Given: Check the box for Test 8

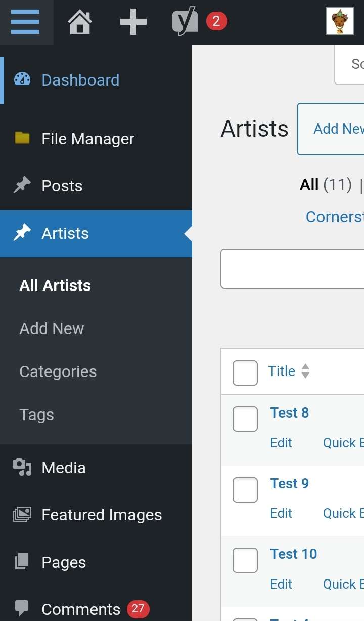Looking at the screenshot, I should tap(245, 419).
